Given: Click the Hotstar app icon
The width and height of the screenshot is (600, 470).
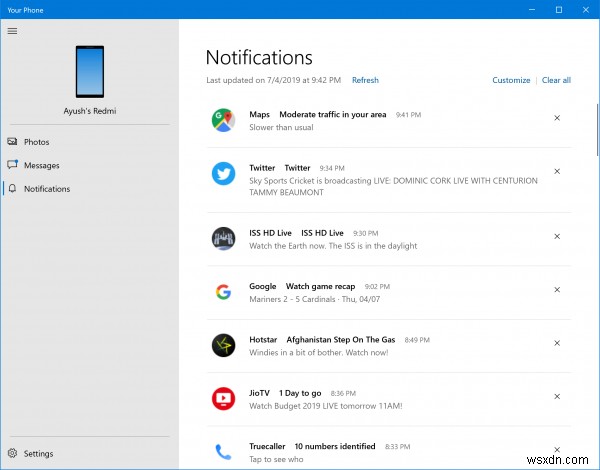Looking at the screenshot, I should click(x=223, y=345).
